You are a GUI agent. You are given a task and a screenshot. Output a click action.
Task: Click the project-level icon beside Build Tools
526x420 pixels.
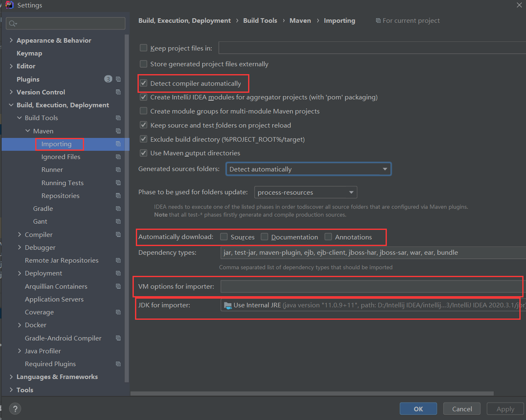click(118, 118)
